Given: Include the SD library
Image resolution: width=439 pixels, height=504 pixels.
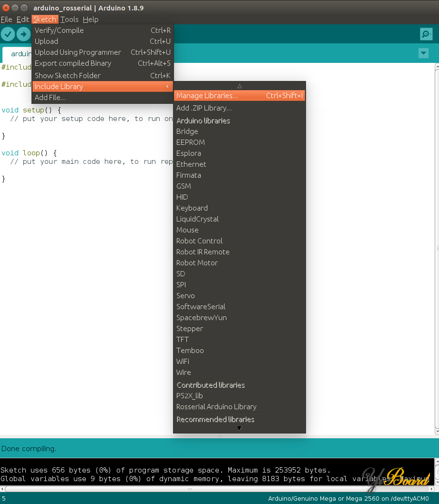Looking at the screenshot, I should 239,273.
